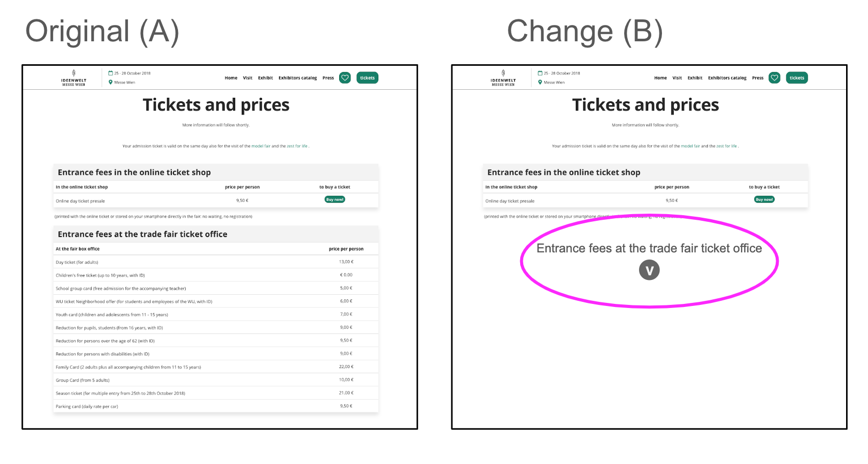Click the heart favorites icon in Change (B)
Image resolution: width=868 pixels, height=464 pixels.
tap(775, 78)
